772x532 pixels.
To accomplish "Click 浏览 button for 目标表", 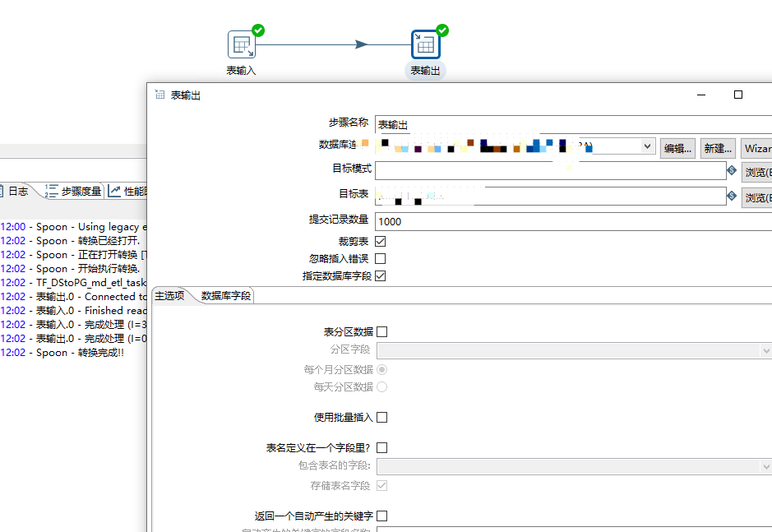I will tap(756, 197).
